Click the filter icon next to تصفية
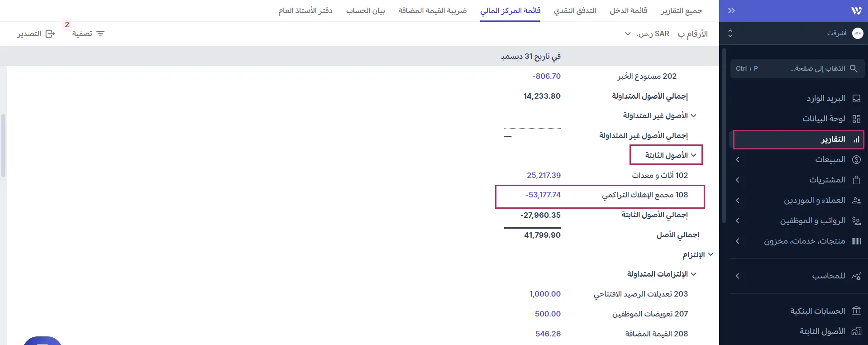The width and height of the screenshot is (868, 345). tap(100, 33)
